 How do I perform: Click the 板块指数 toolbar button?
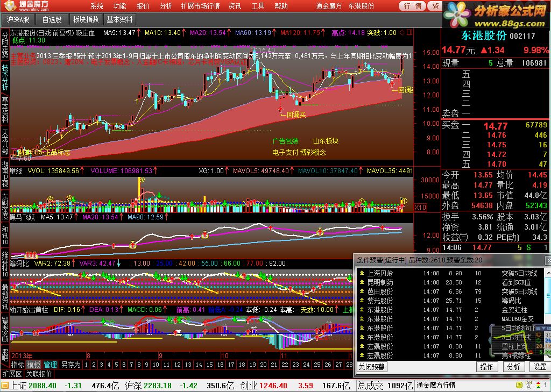(x=86, y=20)
